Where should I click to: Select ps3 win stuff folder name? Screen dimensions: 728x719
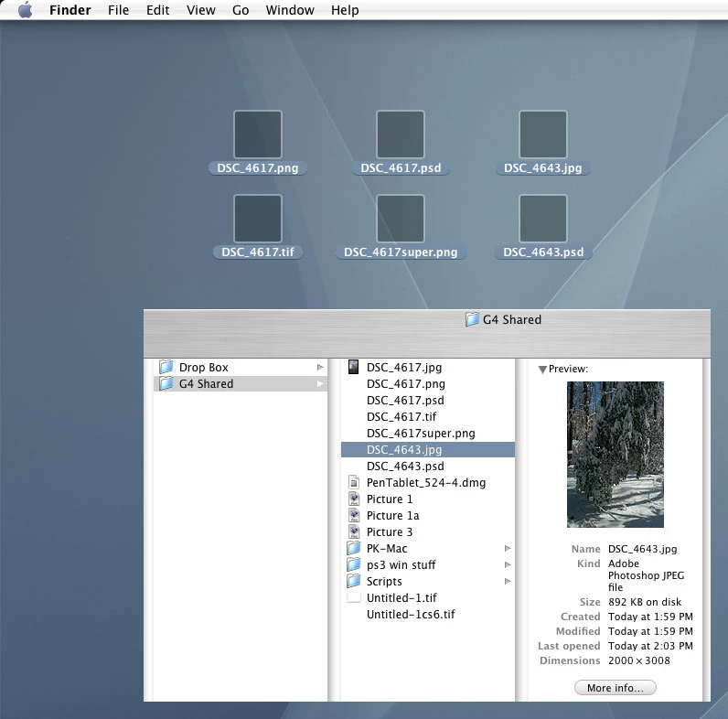click(x=401, y=565)
